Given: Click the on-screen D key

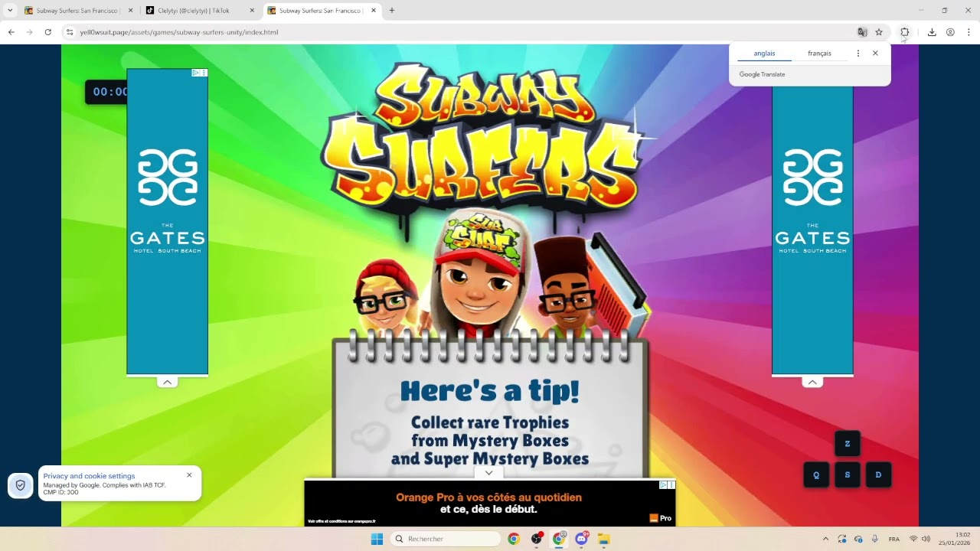Looking at the screenshot, I should (x=878, y=474).
